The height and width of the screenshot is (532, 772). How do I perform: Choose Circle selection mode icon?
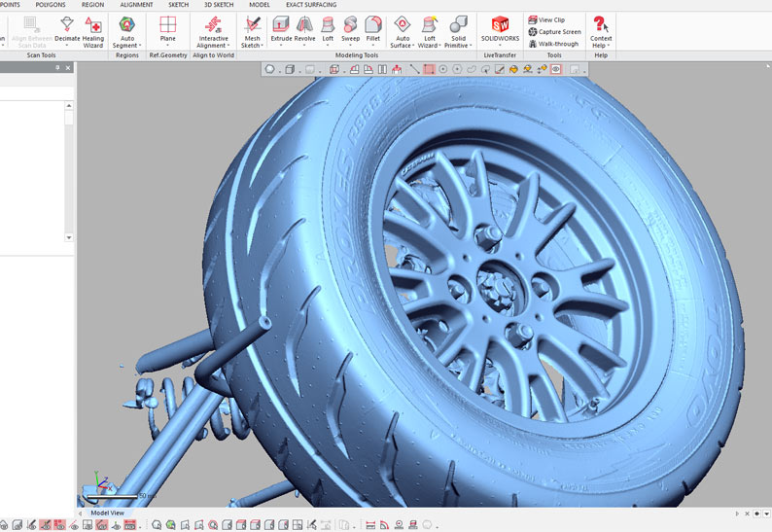[443, 69]
